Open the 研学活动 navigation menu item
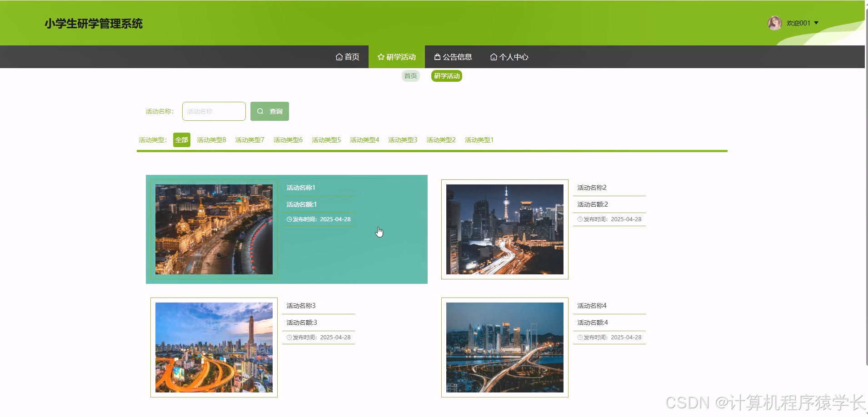This screenshot has height=417, width=868. click(x=397, y=57)
